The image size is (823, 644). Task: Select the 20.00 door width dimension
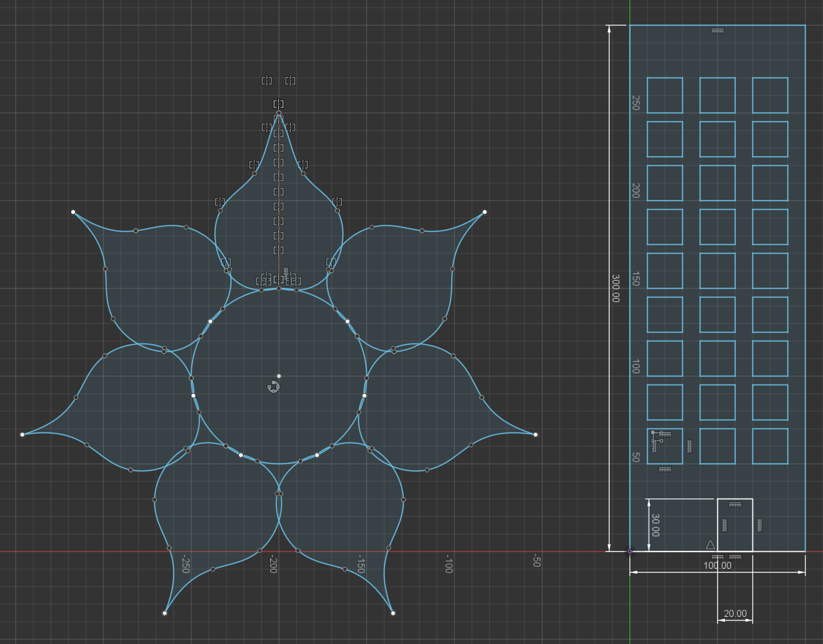point(735,614)
